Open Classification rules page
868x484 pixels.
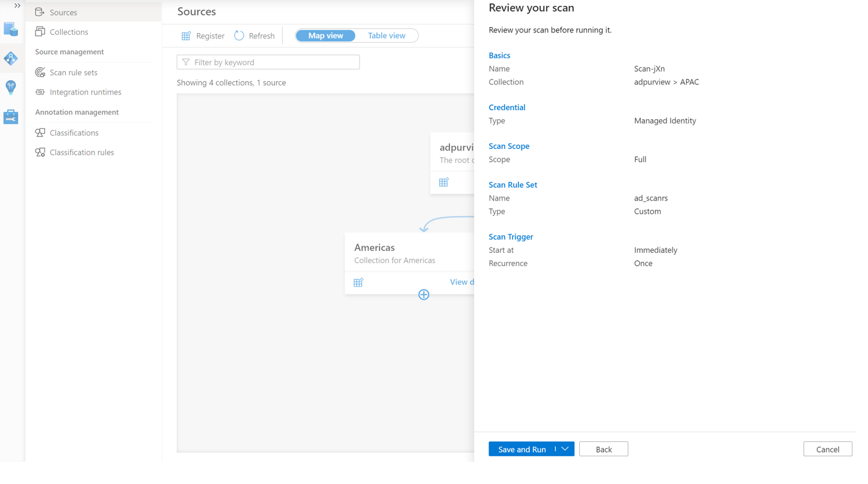click(82, 152)
